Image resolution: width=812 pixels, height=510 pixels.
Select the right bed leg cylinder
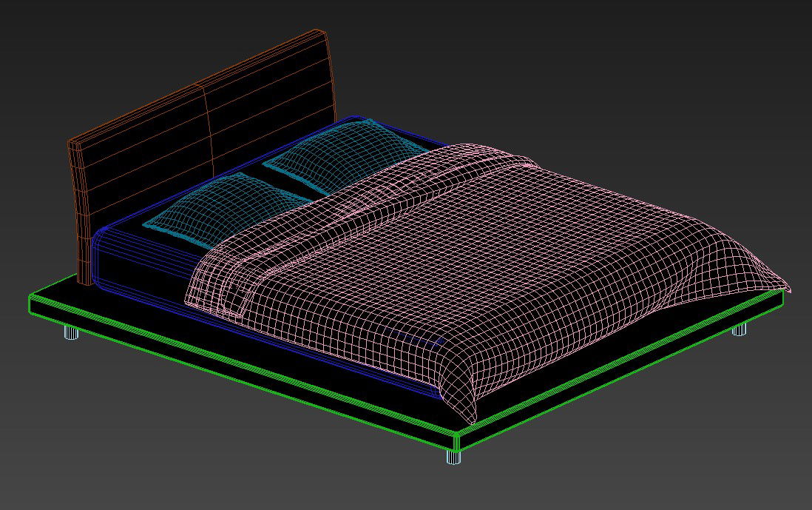click(739, 329)
